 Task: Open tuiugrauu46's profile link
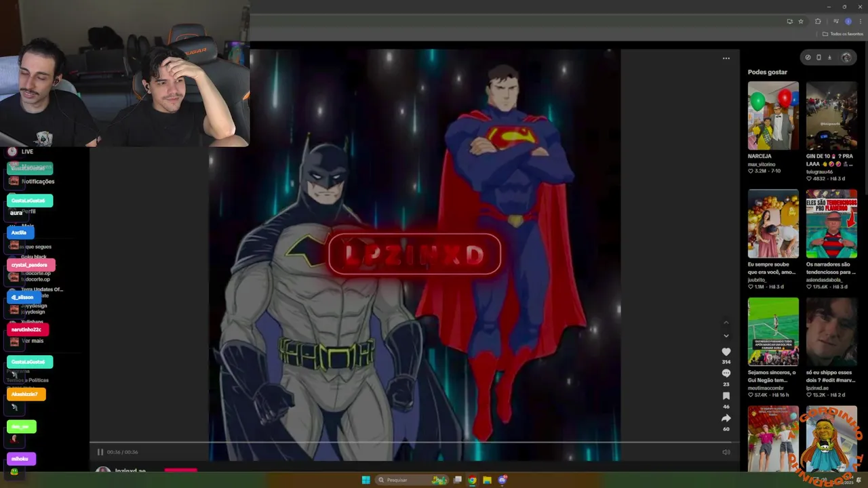pyautogui.click(x=819, y=171)
